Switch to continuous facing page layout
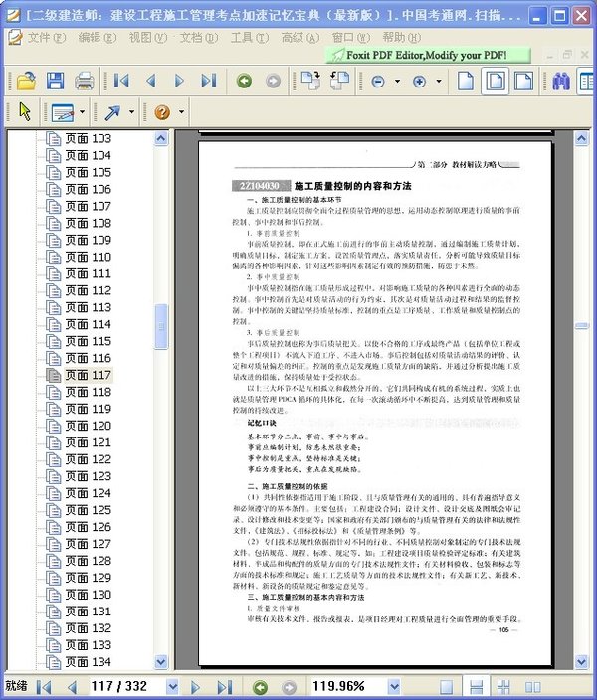The image size is (597, 700). 503,687
